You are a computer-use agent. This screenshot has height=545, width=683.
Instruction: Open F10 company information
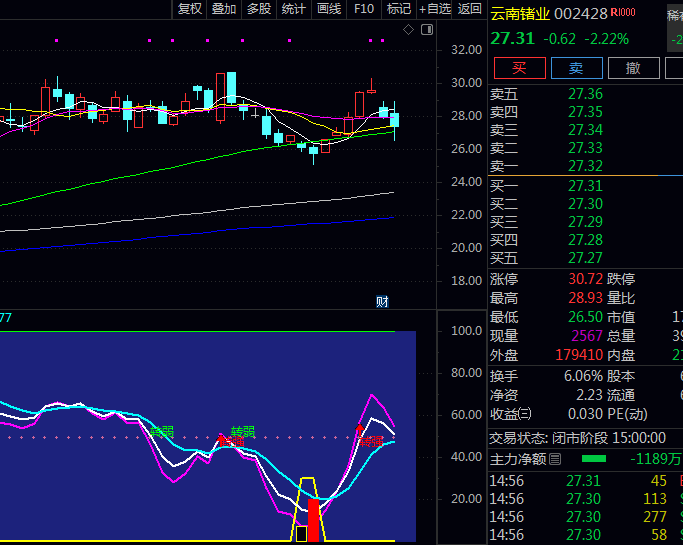pos(364,9)
